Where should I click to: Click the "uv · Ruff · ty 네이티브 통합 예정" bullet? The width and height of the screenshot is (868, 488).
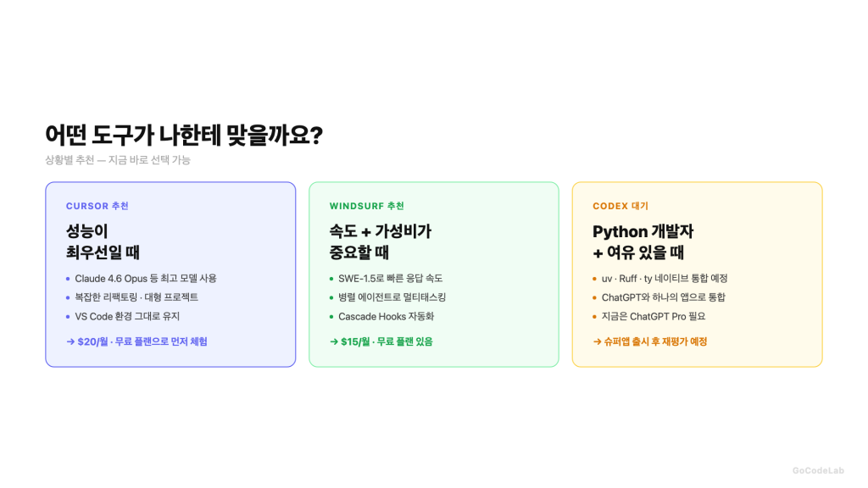coord(665,278)
